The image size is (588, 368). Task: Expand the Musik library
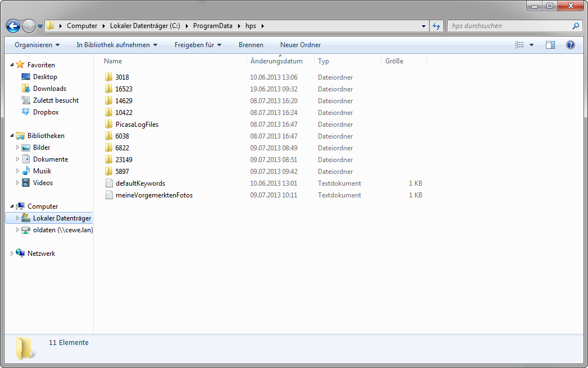coord(17,171)
